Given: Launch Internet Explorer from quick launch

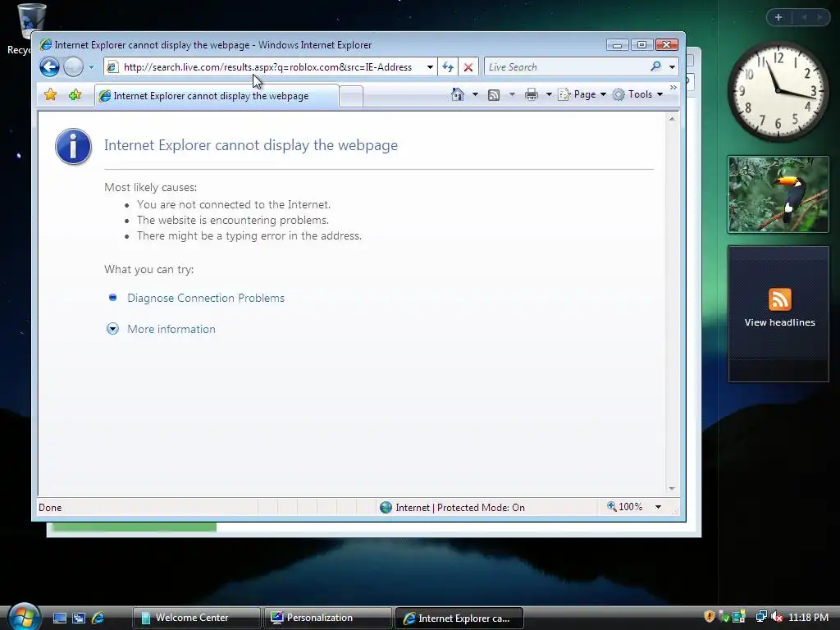Looking at the screenshot, I should (x=98, y=618).
